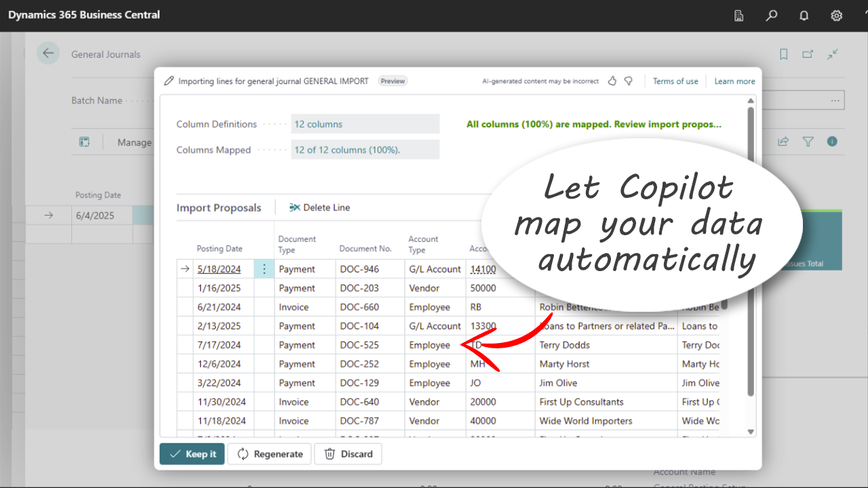Click the dialog's outer vertical scrollbar
This screenshot has width=868, height=488.
750,251
